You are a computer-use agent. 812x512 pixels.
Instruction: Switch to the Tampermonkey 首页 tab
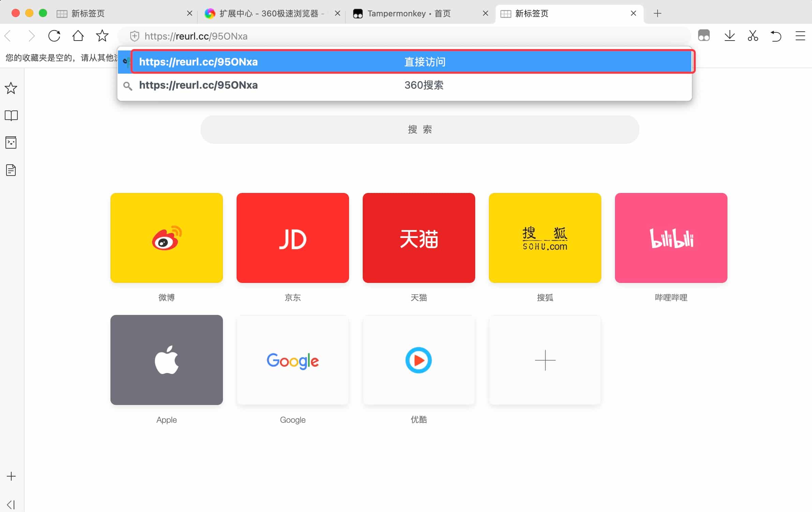pyautogui.click(x=409, y=14)
